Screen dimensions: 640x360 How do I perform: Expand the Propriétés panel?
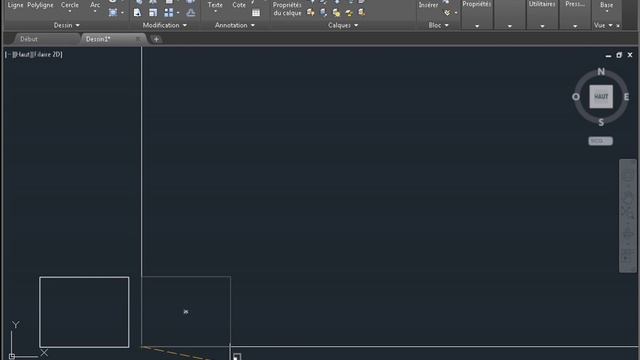tap(477, 26)
